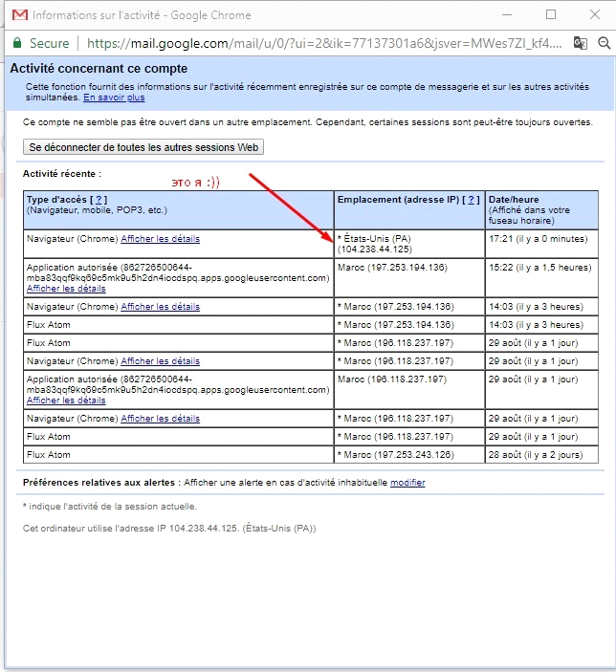Image resolution: width=616 pixels, height=672 pixels.
Task: Maximize the Chrome popup window
Action: pos(551,15)
